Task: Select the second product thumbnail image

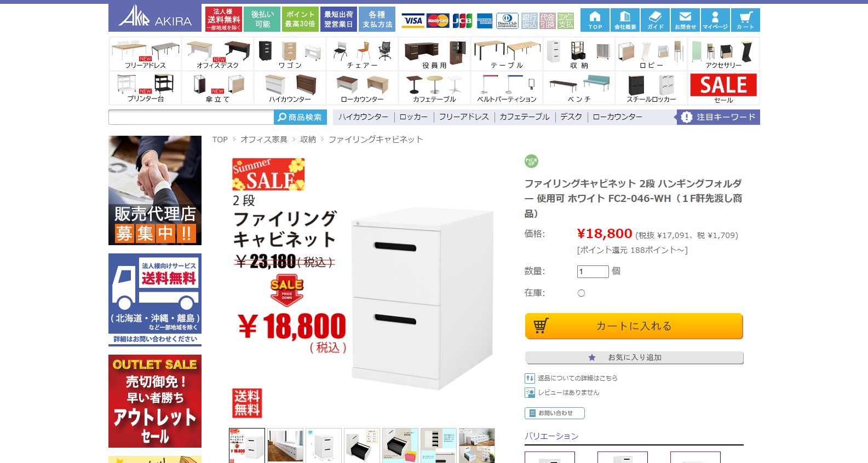Action: [285, 445]
